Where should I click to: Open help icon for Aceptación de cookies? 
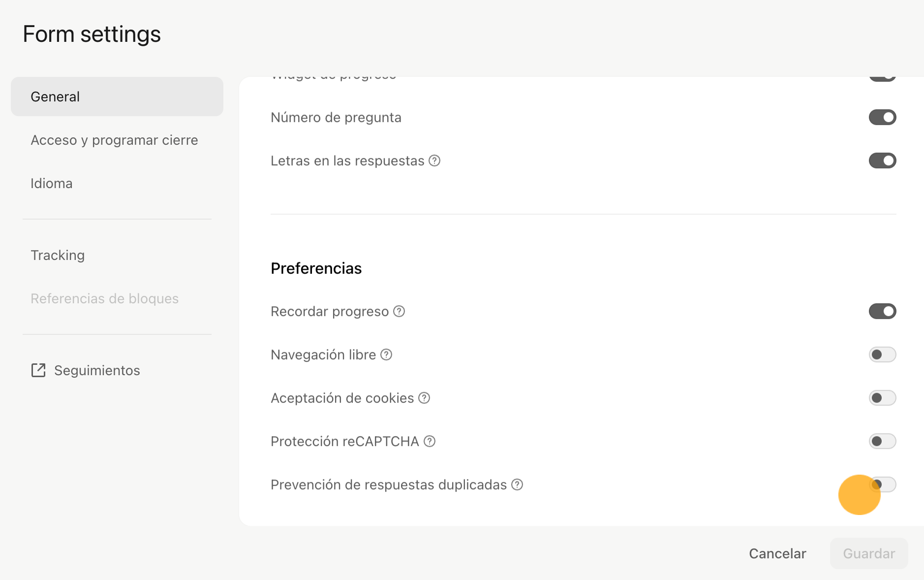[x=424, y=398]
